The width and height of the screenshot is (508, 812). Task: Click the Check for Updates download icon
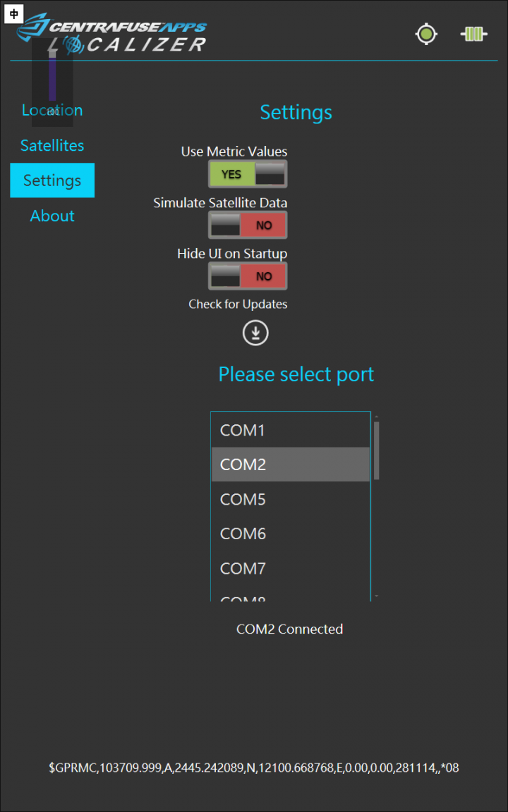tap(255, 333)
